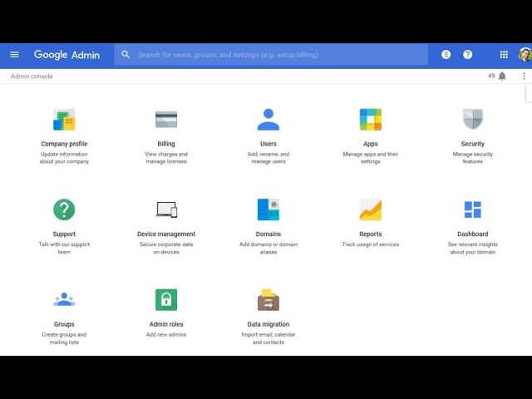Click 'Add new admins' text
Viewport: 532px width, 399px height.
(x=166, y=334)
